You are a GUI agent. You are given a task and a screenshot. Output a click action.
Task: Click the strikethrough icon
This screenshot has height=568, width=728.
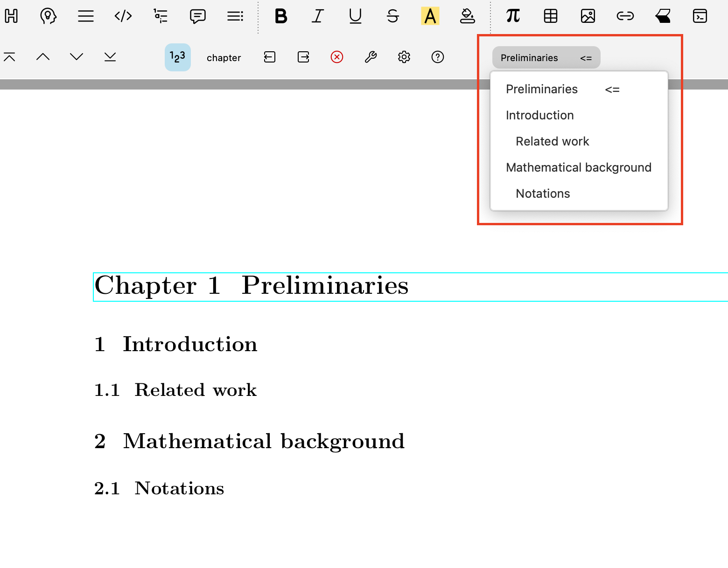tap(392, 16)
